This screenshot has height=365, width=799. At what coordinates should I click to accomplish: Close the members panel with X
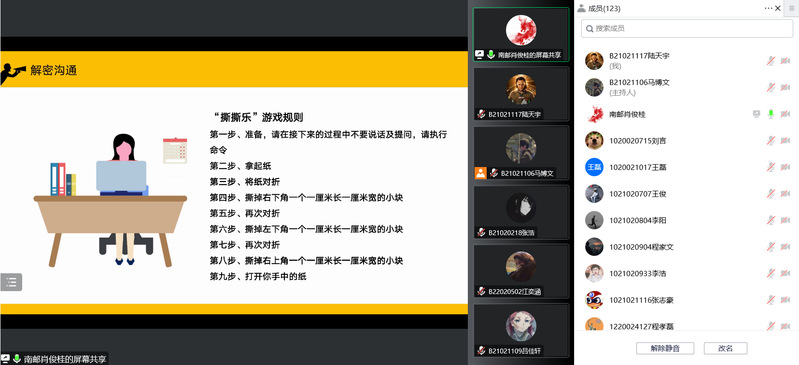tap(778, 8)
